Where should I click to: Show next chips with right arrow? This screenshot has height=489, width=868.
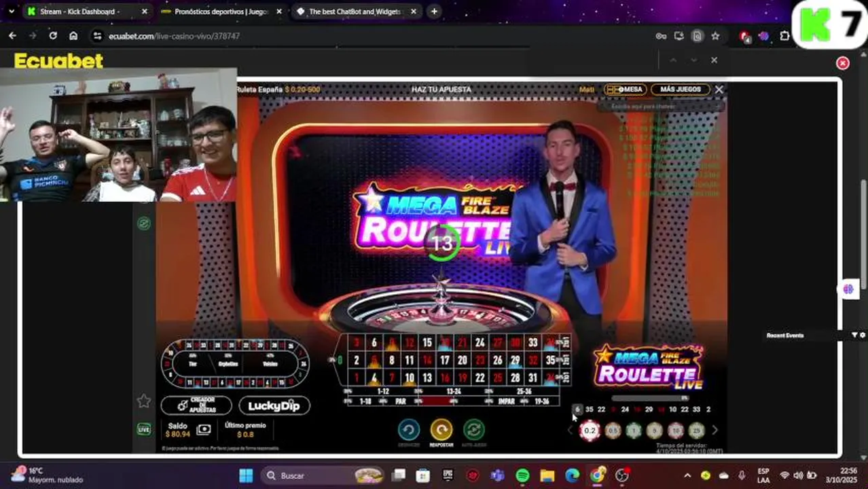click(715, 431)
